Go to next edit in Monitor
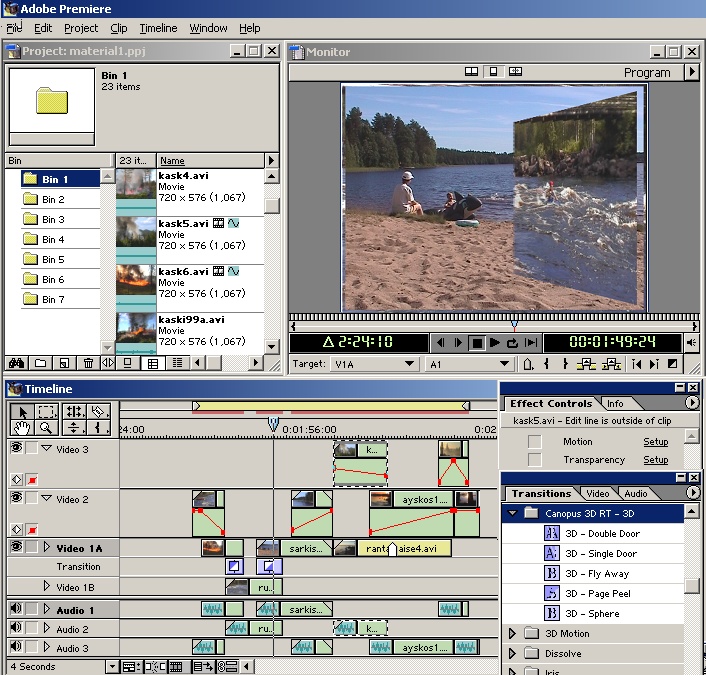706x675 pixels. [654, 364]
